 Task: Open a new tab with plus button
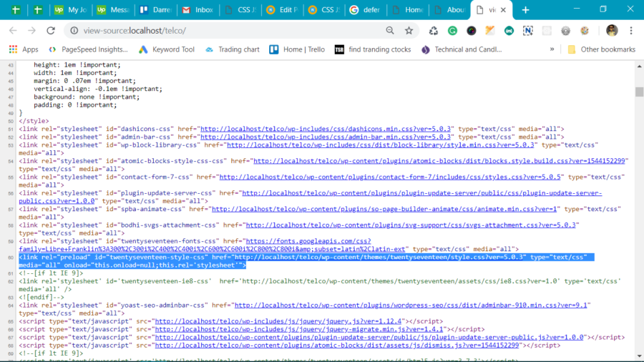click(526, 10)
